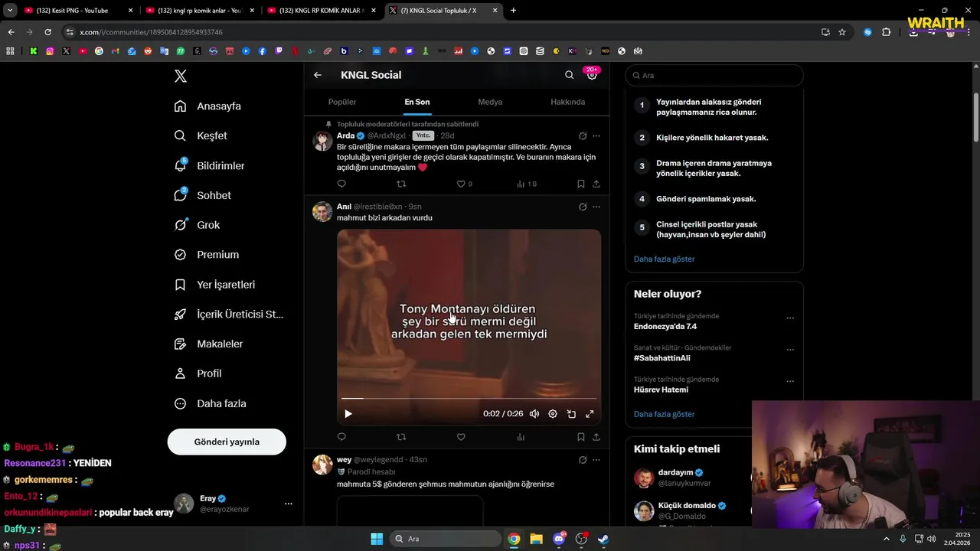Screen dimensions: 980x551
Task: Open community members icon with 20+ badge
Action: pos(592,74)
